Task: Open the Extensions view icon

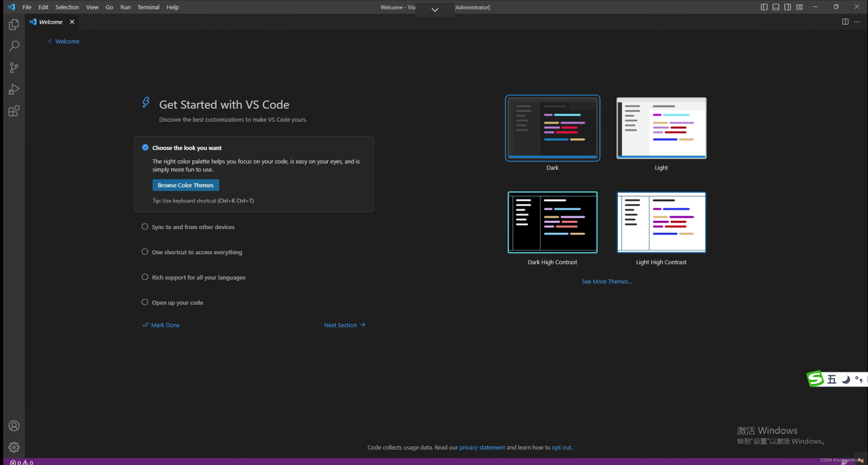Action: tap(14, 111)
